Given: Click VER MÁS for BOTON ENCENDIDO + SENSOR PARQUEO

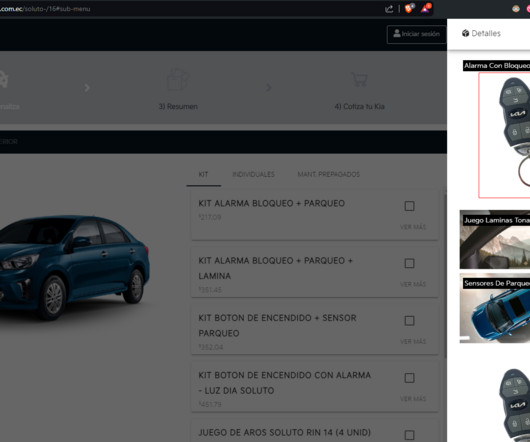Looking at the screenshot, I should point(413,341).
